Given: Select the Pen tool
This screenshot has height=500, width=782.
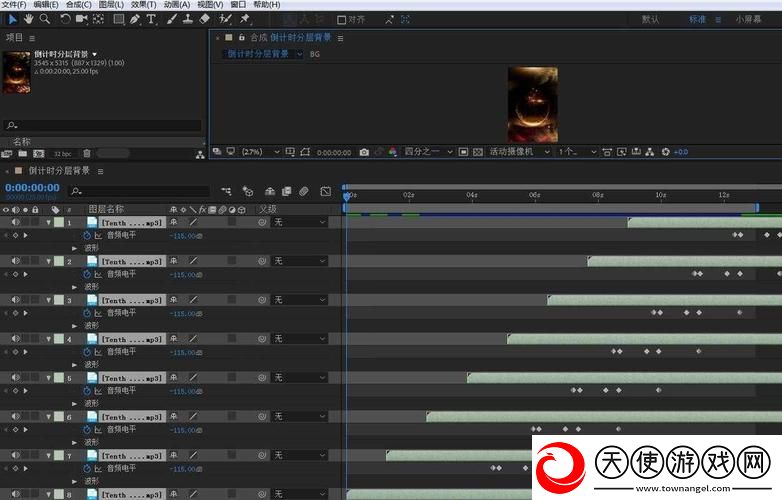Looking at the screenshot, I should [135, 19].
